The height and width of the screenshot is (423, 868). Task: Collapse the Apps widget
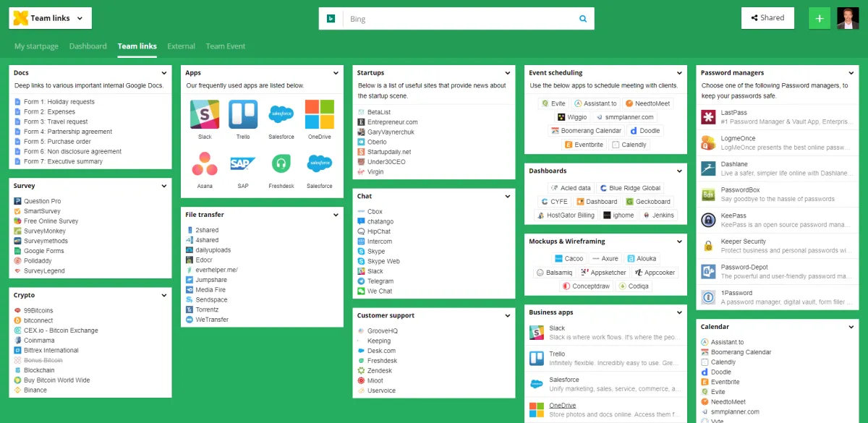click(x=336, y=73)
